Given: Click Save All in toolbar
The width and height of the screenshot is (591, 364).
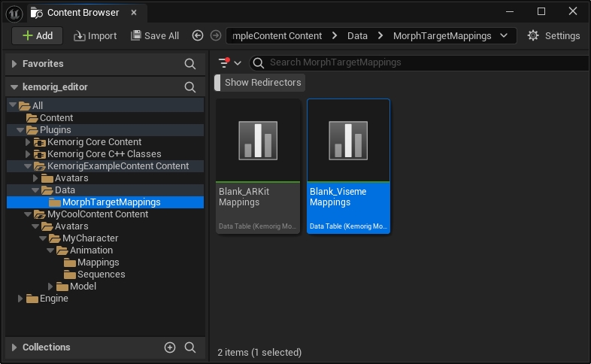Looking at the screenshot, I should (155, 35).
